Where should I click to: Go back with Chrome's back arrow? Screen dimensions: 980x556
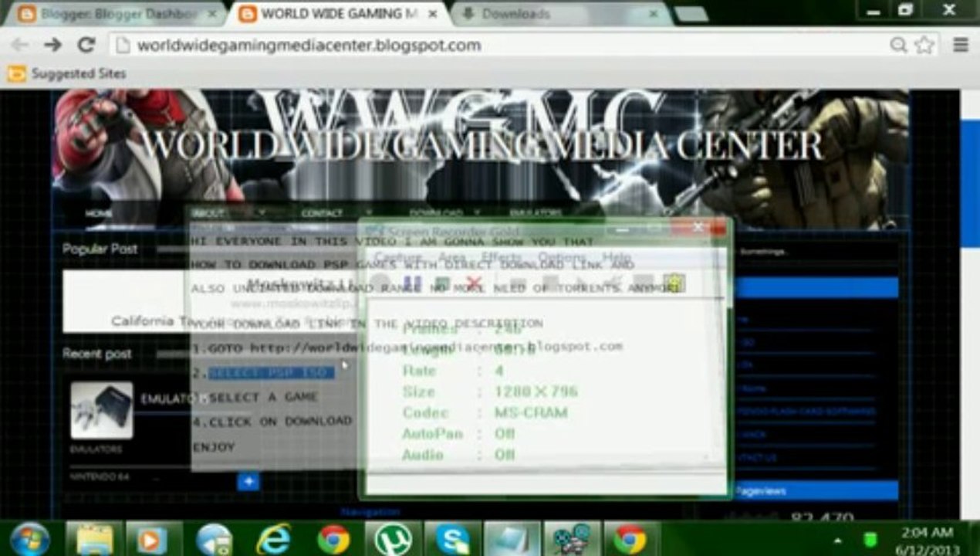pyautogui.click(x=19, y=45)
